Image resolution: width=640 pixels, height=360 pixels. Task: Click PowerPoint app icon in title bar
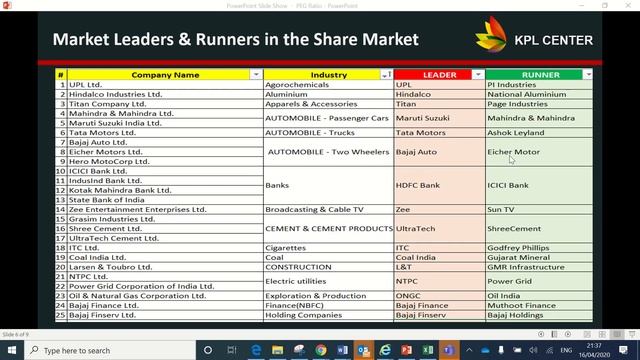click(7, 5)
